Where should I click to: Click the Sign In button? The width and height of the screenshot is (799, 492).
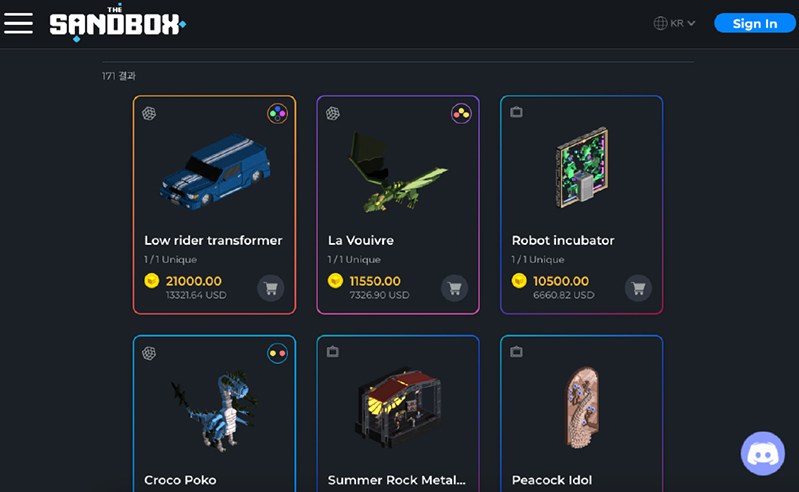[x=755, y=23]
